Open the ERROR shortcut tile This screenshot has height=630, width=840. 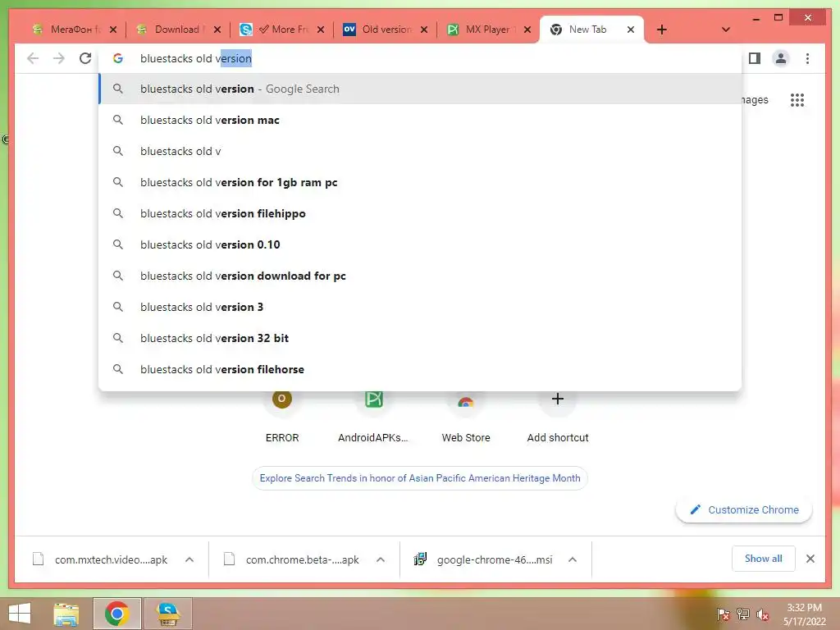pyautogui.click(x=282, y=418)
